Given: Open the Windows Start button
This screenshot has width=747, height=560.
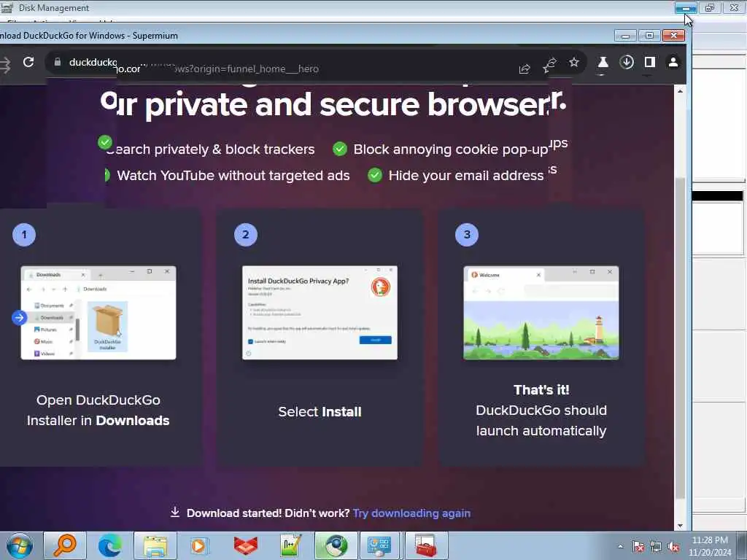Looking at the screenshot, I should [x=20, y=545].
